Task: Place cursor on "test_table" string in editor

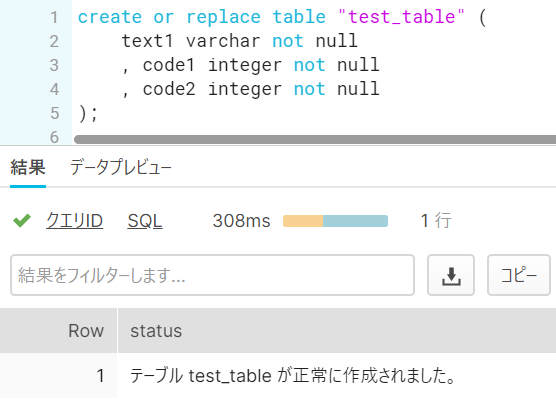Action: (x=401, y=17)
